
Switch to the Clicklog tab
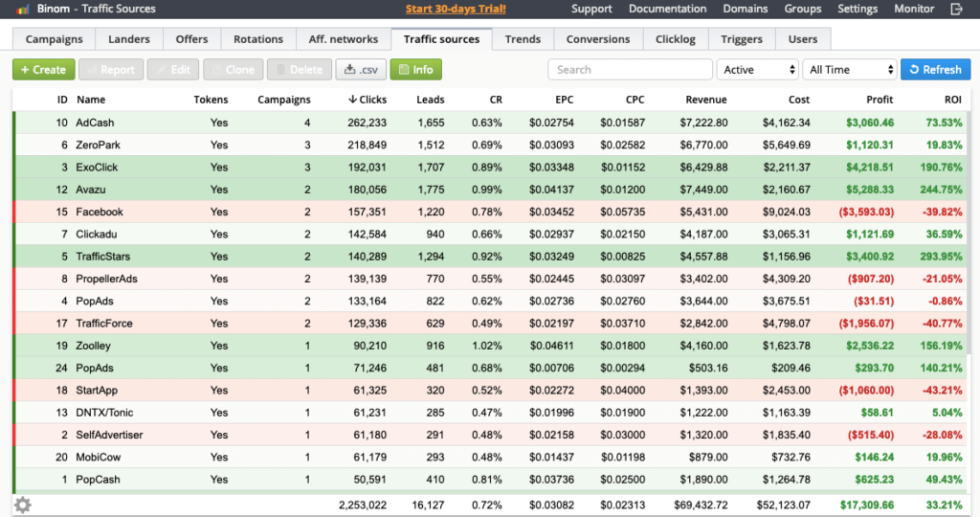point(675,38)
